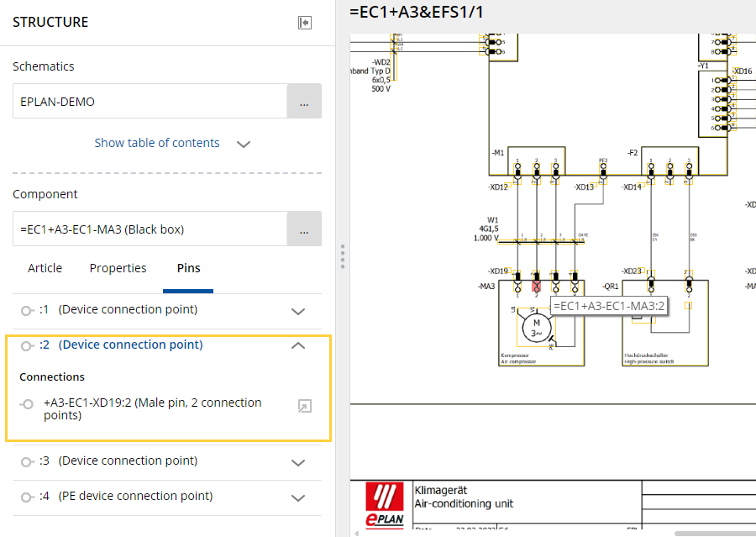Click the pin :2 connection point icon
This screenshot has width=756, height=537.
click(x=28, y=345)
